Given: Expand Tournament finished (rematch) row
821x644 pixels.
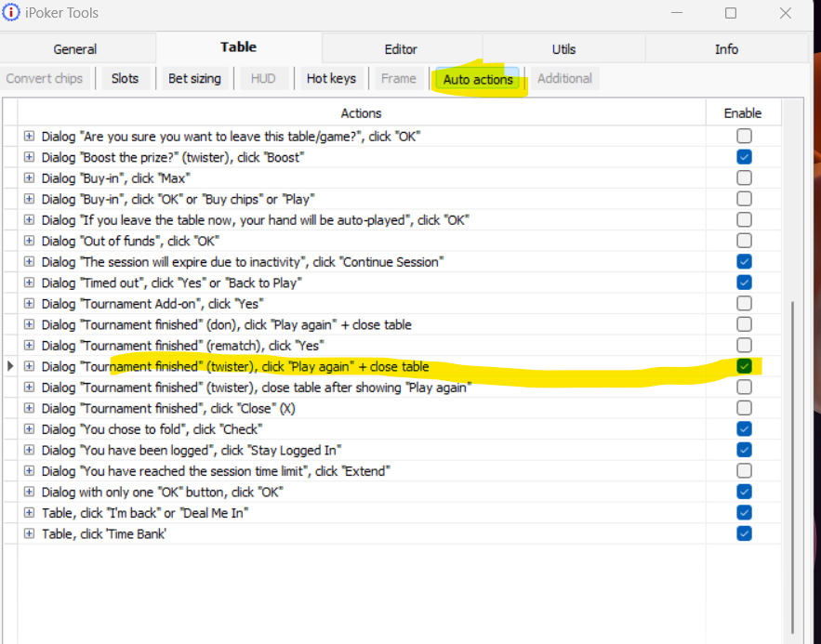Looking at the screenshot, I should (30, 346).
